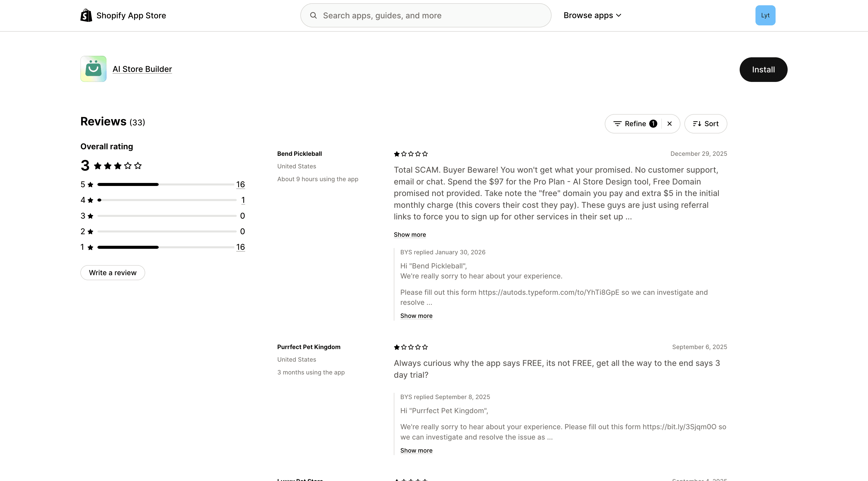
Task: Open the Lyt account avatar
Action: (x=765, y=16)
